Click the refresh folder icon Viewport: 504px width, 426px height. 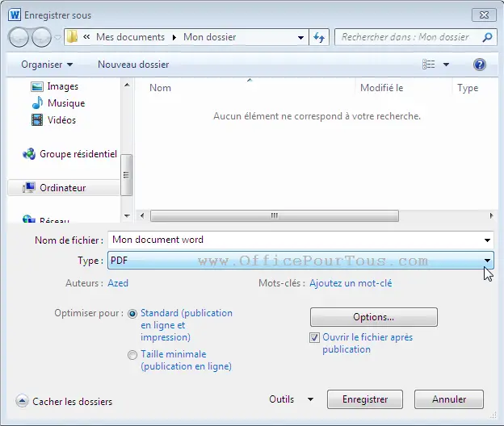(x=319, y=38)
